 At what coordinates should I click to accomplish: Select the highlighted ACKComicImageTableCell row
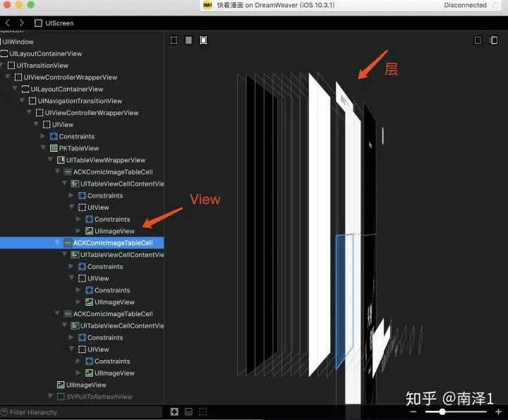coord(82,243)
